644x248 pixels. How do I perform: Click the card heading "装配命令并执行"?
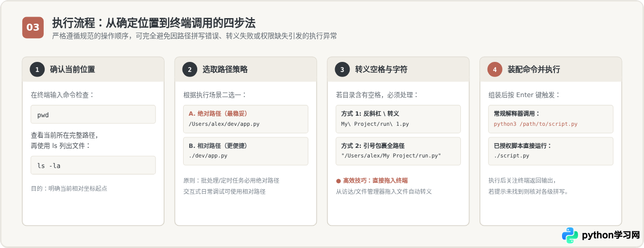534,69
